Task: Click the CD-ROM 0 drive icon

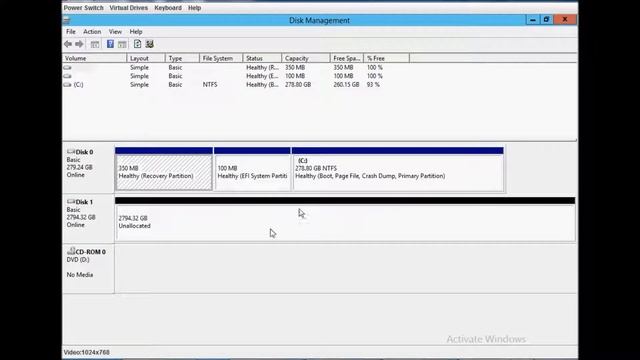Action: click(x=71, y=251)
